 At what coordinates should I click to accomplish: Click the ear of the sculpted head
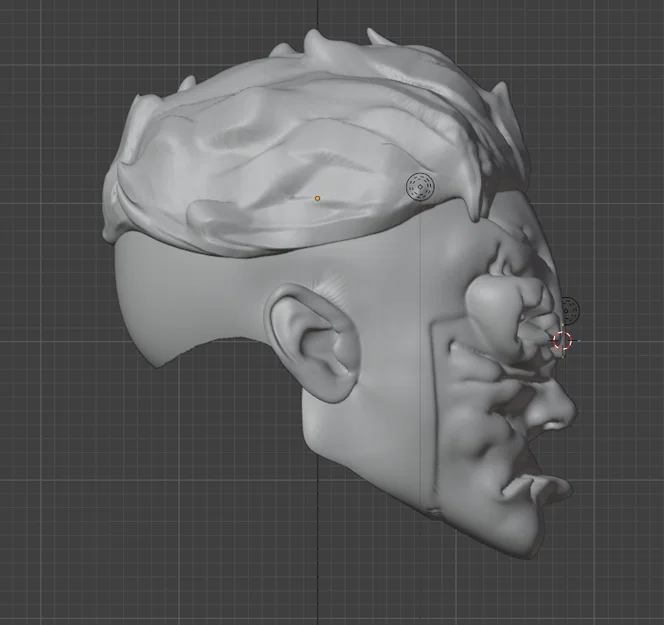coord(312,343)
